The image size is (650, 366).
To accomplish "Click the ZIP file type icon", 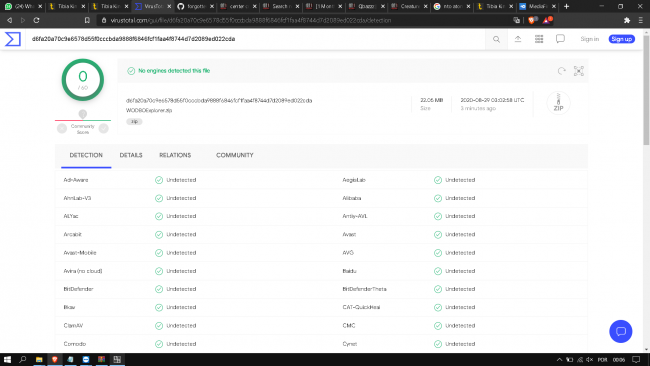I will (x=558, y=102).
